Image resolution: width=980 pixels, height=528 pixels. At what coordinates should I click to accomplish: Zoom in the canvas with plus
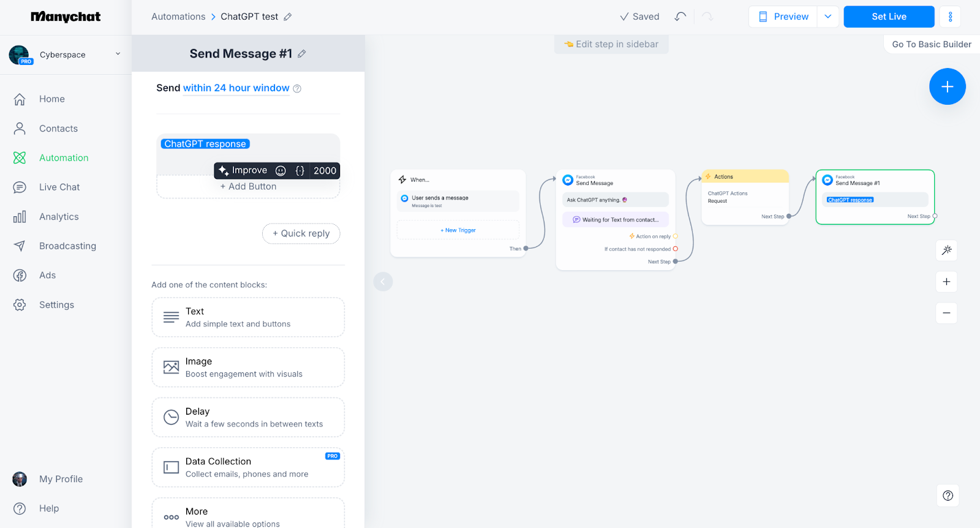tap(946, 282)
